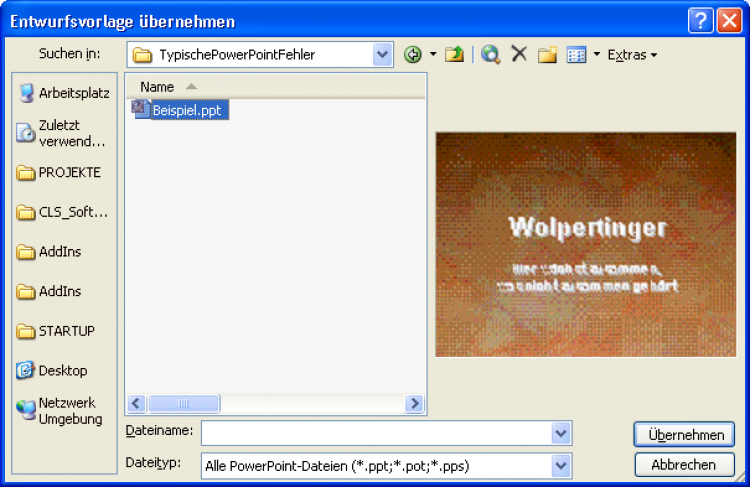
Task: Create a new folder using toolbar icon
Action: [x=547, y=55]
